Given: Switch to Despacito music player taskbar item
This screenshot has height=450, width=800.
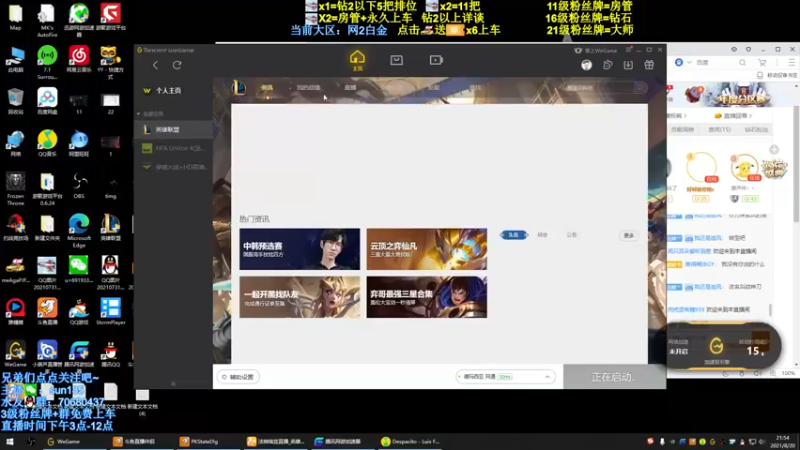Looking at the screenshot, I should 411,441.
